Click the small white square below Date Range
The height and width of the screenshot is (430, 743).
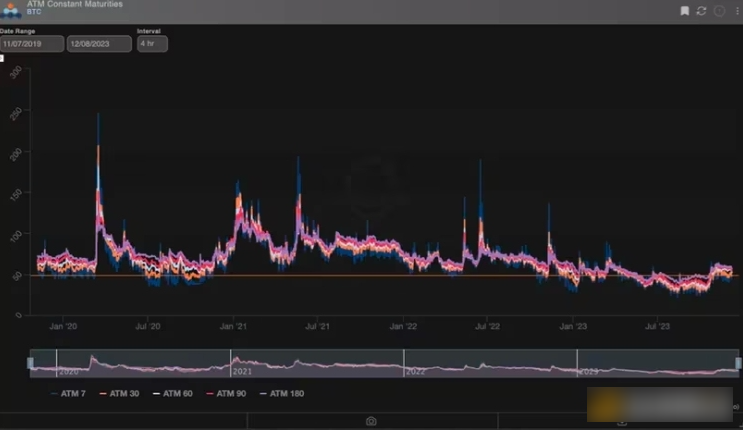(x=2, y=58)
